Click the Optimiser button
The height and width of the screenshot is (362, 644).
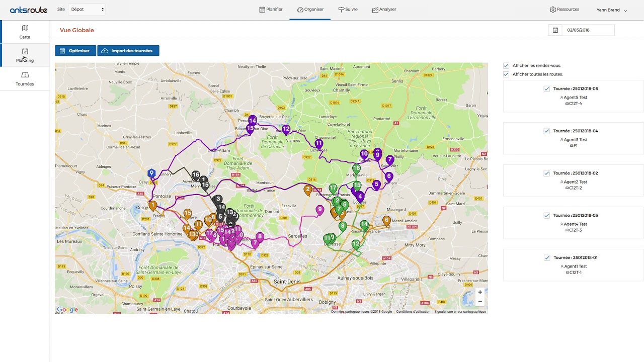75,51
